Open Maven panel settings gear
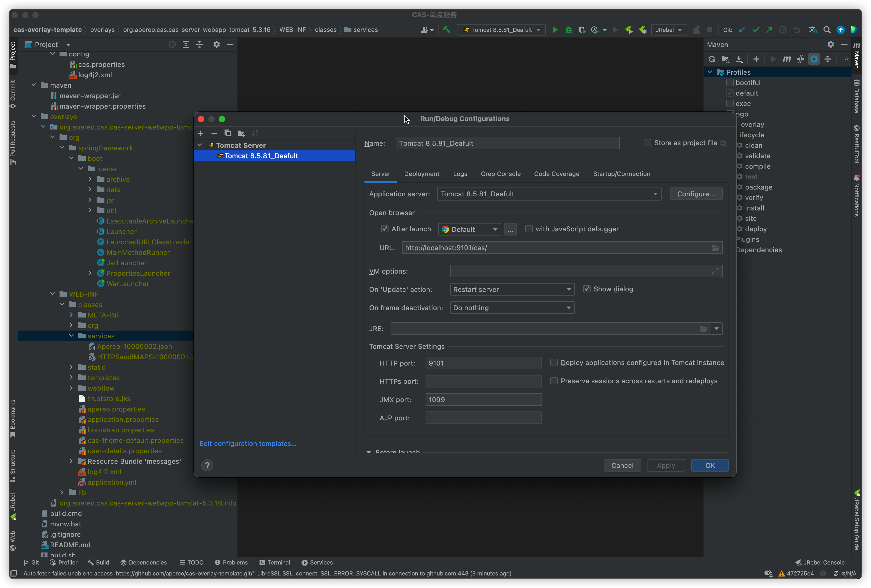Viewport: 871px width, 588px height. point(831,45)
